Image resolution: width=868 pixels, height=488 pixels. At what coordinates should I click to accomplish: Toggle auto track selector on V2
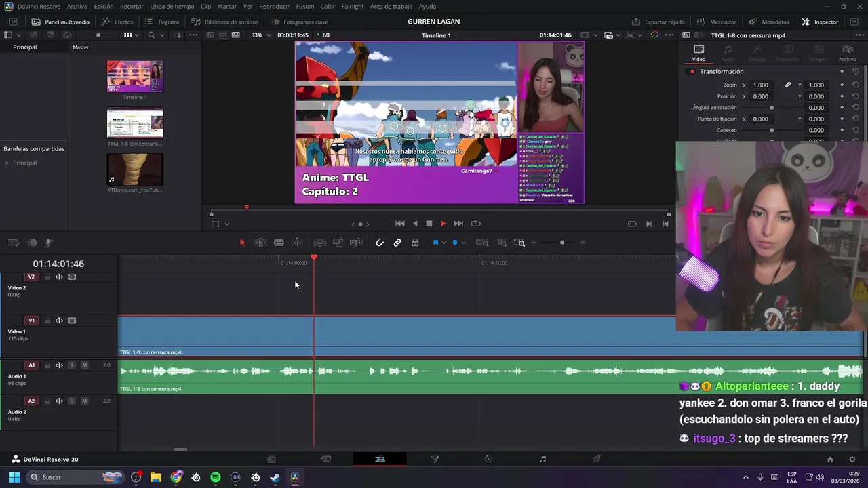point(59,277)
